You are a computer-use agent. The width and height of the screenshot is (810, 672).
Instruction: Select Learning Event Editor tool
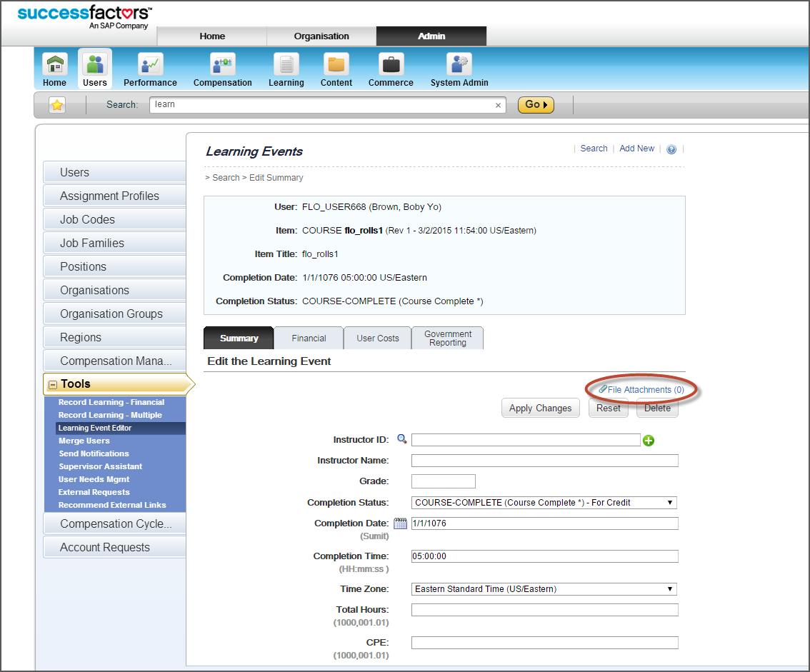(x=121, y=428)
